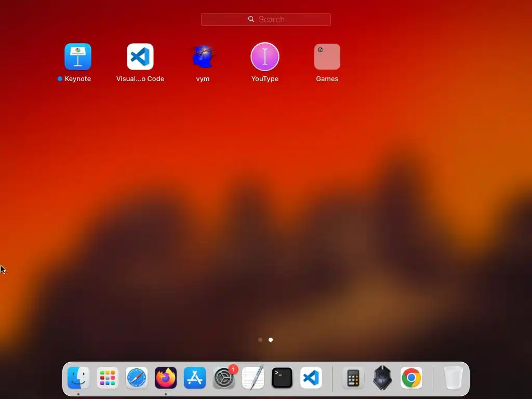The height and width of the screenshot is (399, 532).
Task: Launch Visual Studio Code from Launchpad grid
Action: (140, 57)
